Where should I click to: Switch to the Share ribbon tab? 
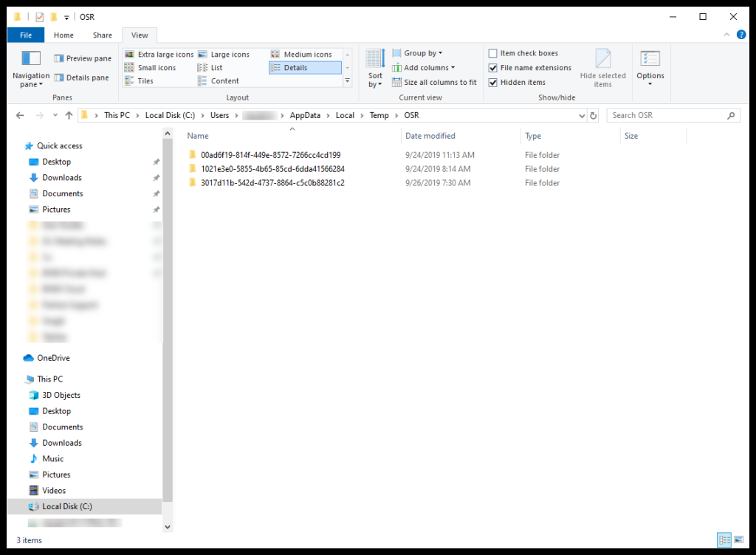click(x=103, y=35)
